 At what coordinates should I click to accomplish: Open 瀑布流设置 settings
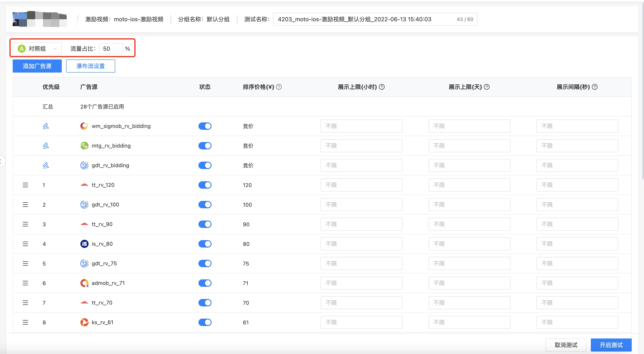pyautogui.click(x=90, y=66)
